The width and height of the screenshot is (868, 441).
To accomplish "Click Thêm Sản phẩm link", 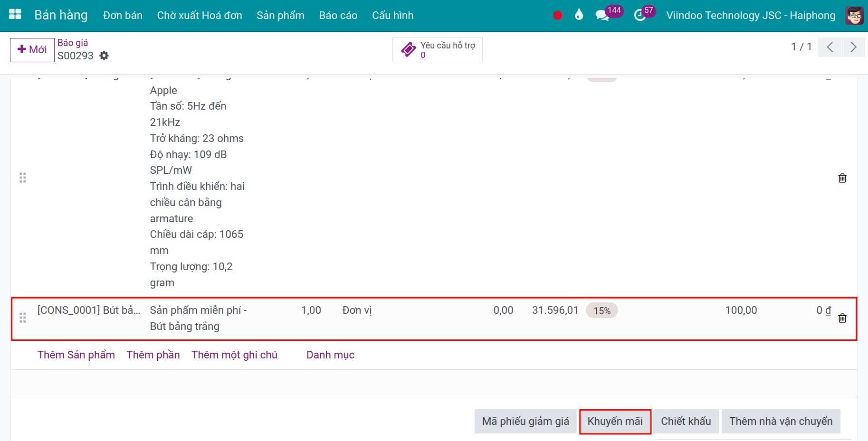I will 76,355.
